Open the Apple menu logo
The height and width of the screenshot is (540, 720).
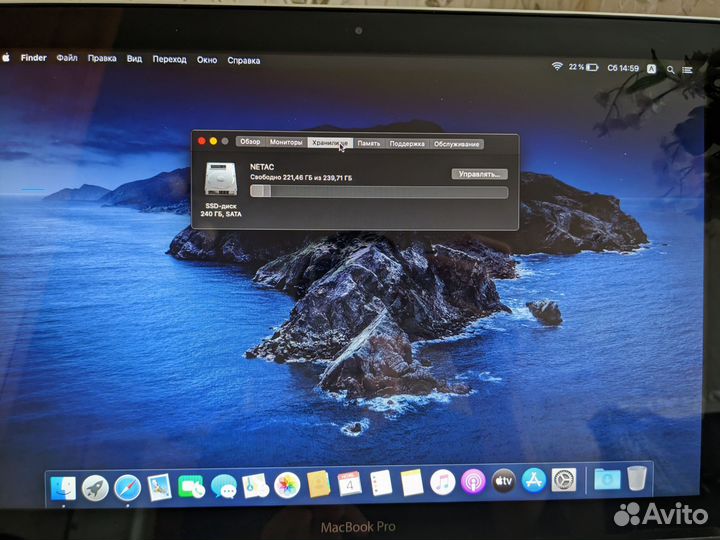6,57
